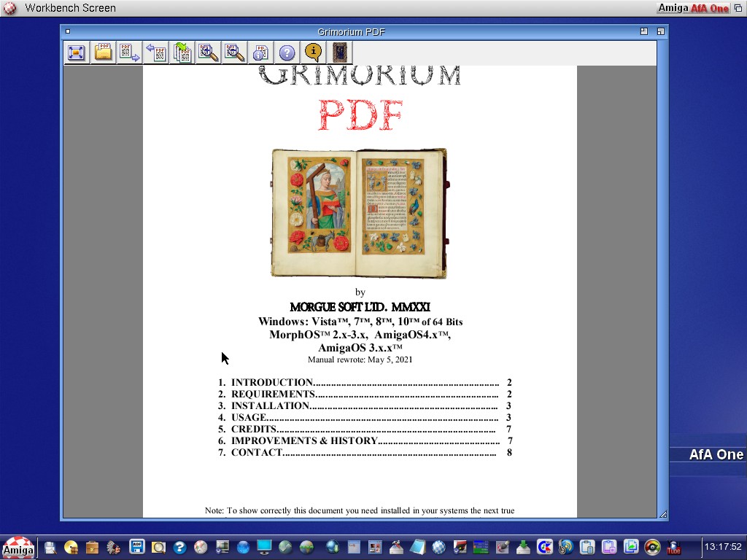Viewport: 747px width, 560px height.
Task: Click the INTRODUCTION contents entry
Action: pyautogui.click(x=271, y=383)
